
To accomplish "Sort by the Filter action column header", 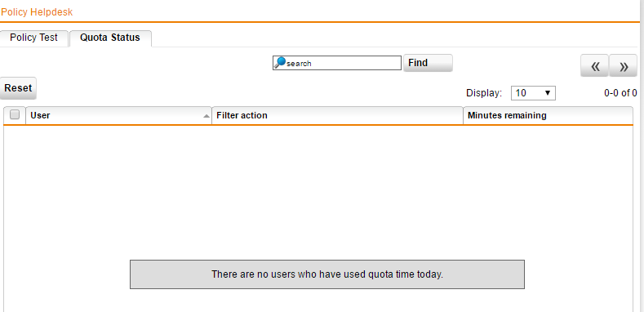I will click(x=337, y=115).
